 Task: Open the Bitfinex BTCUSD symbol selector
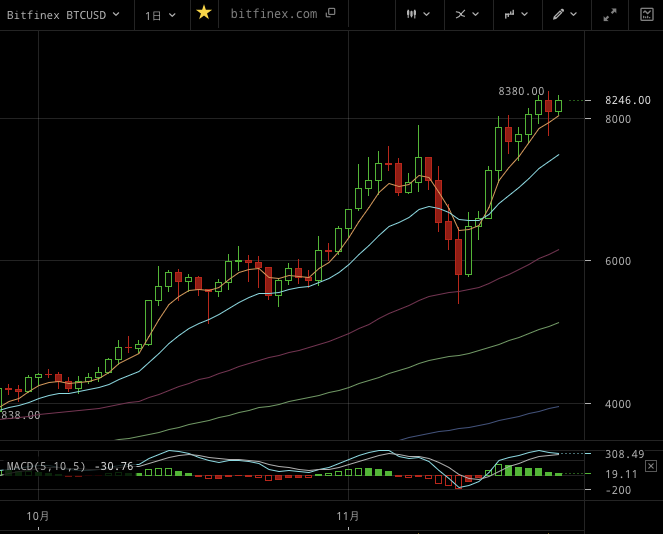click(63, 15)
